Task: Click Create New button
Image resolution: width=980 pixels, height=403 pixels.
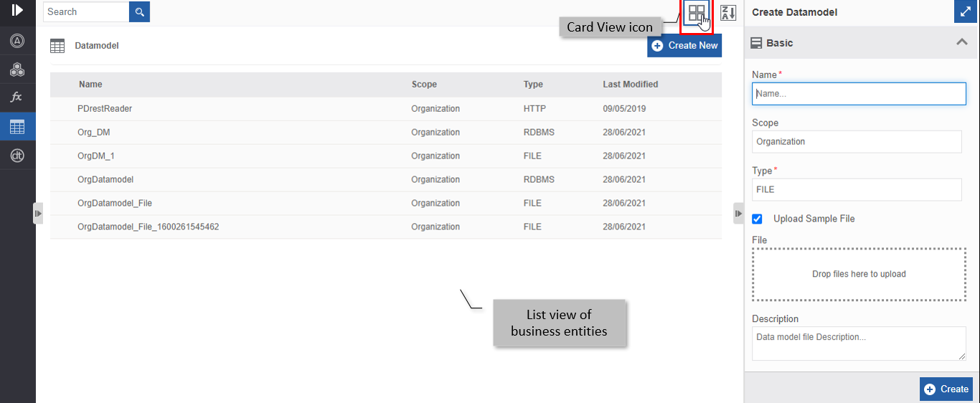Action: tap(684, 45)
